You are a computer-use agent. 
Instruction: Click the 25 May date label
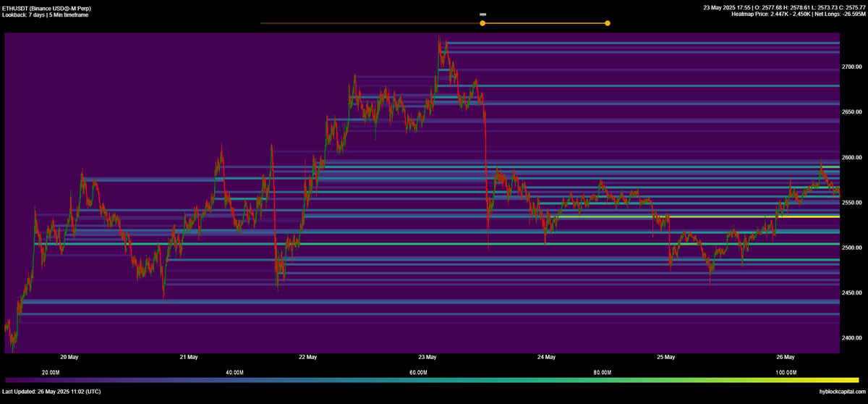666,357
